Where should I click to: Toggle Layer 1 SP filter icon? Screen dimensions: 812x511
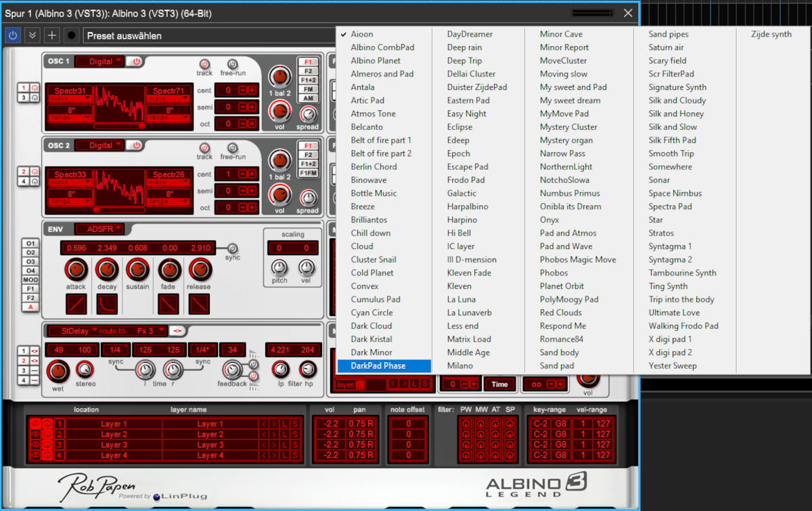point(510,424)
